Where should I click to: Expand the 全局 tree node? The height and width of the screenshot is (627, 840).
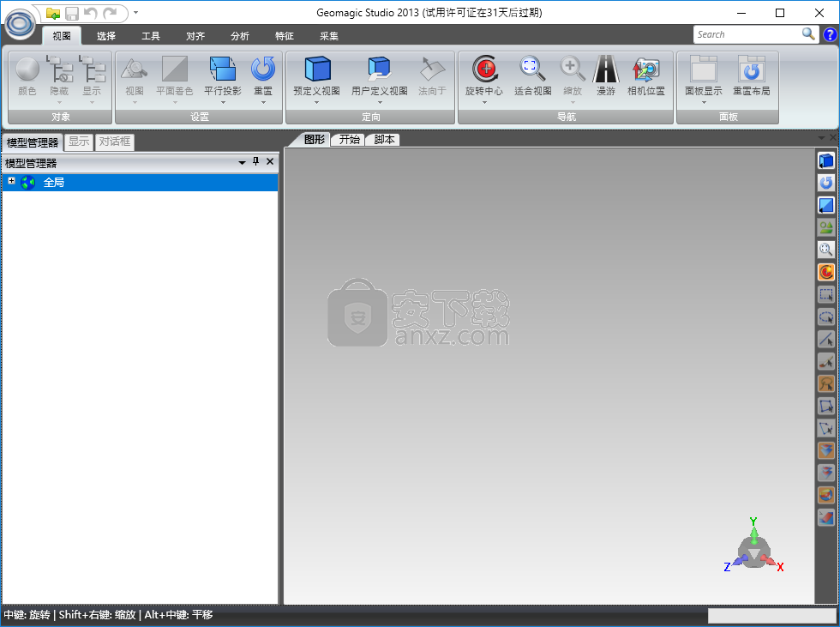point(11,181)
